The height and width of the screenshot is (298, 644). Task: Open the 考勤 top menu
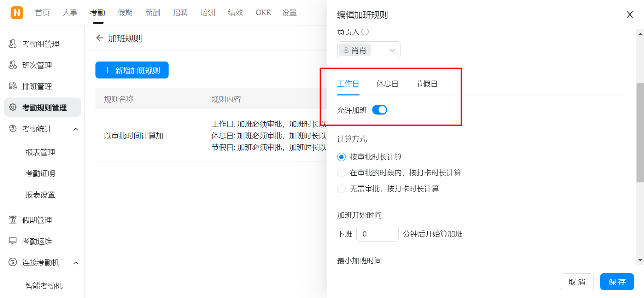click(98, 13)
